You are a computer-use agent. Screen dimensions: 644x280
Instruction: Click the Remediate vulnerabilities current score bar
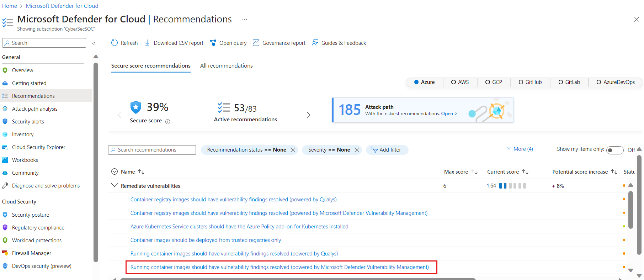click(x=512, y=186)
